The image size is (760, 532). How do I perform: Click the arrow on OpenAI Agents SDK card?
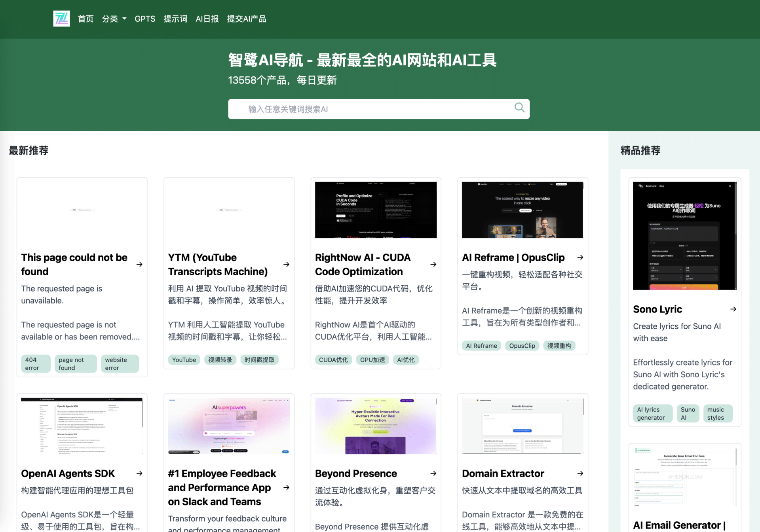click(139, 473)
